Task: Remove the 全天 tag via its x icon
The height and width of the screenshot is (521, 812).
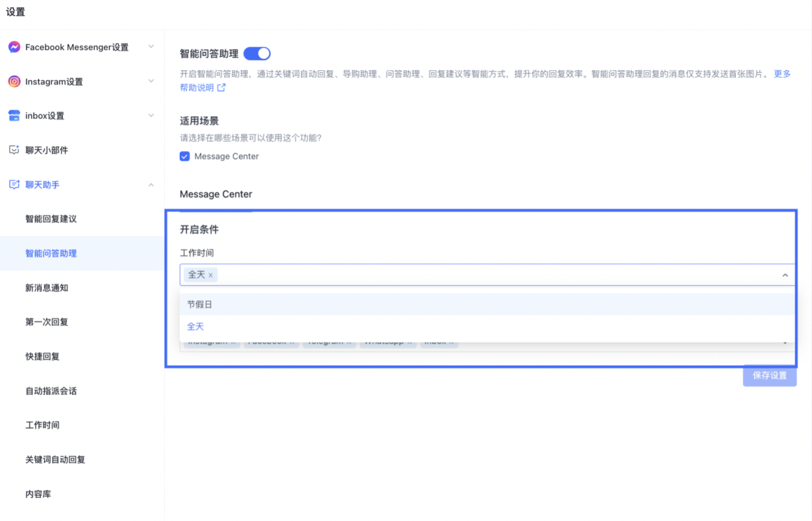Action: [210, 275]
